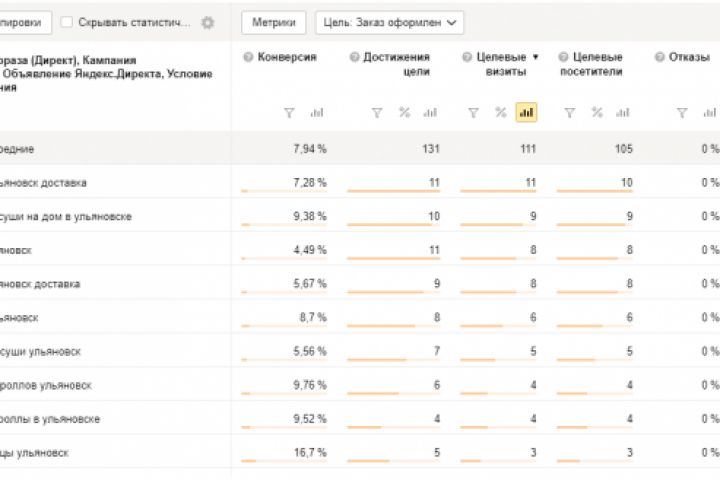Toggle the Скрывать статистич... checkbox
720x480 pixels.
[67, 22]
